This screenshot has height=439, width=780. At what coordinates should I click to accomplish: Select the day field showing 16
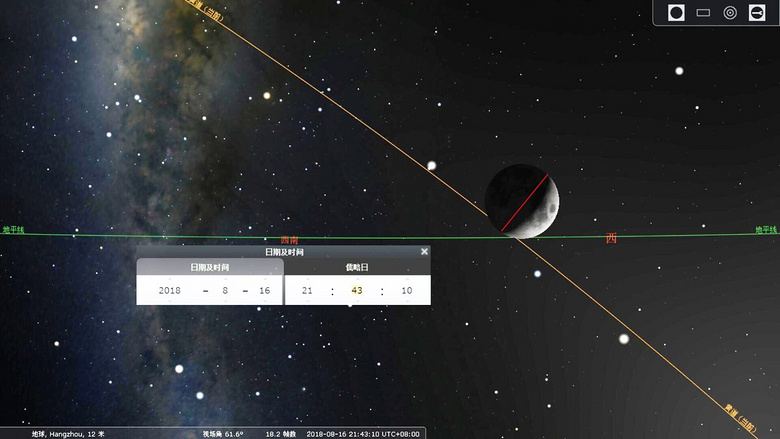click(265, 290)
